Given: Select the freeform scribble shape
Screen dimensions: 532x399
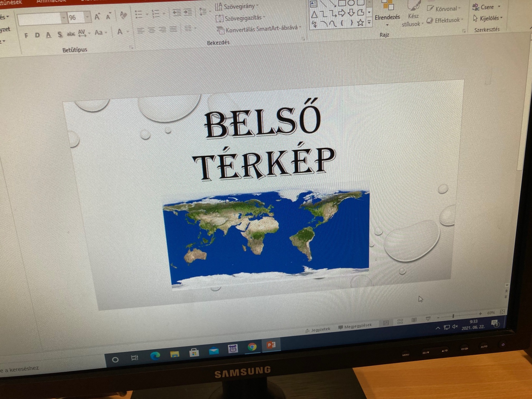Looking at the screenshot, I should [x=314, y=24].
